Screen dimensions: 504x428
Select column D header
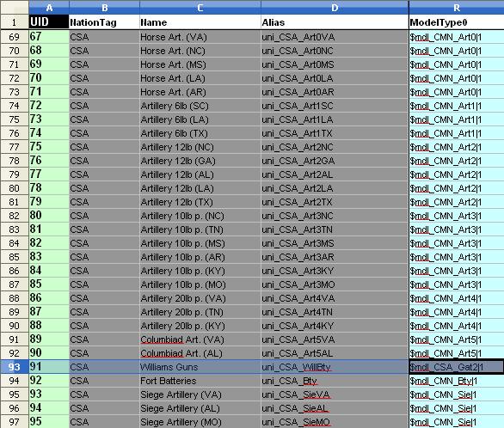(335, 8)
